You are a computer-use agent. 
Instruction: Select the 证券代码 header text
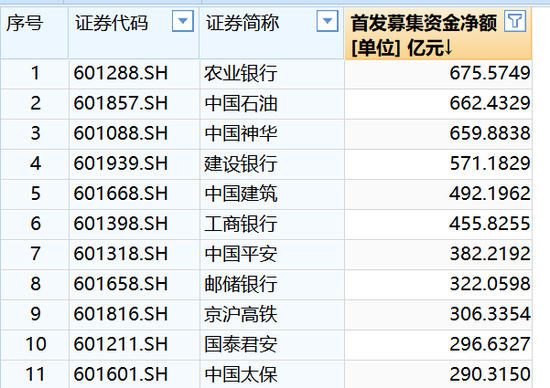(111, 24)
